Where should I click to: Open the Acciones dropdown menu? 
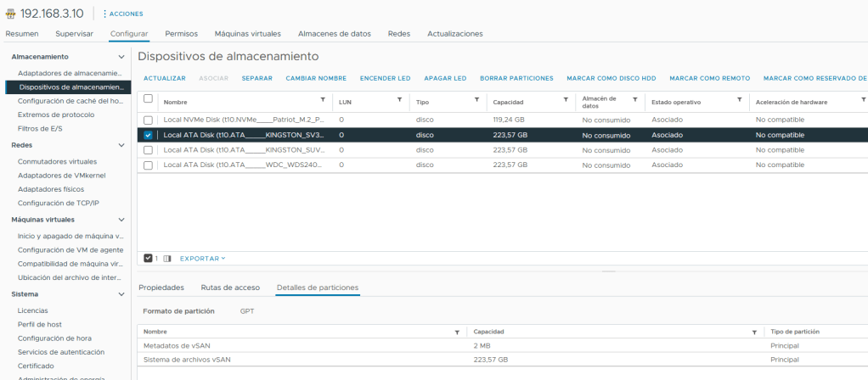click(122, 14)
